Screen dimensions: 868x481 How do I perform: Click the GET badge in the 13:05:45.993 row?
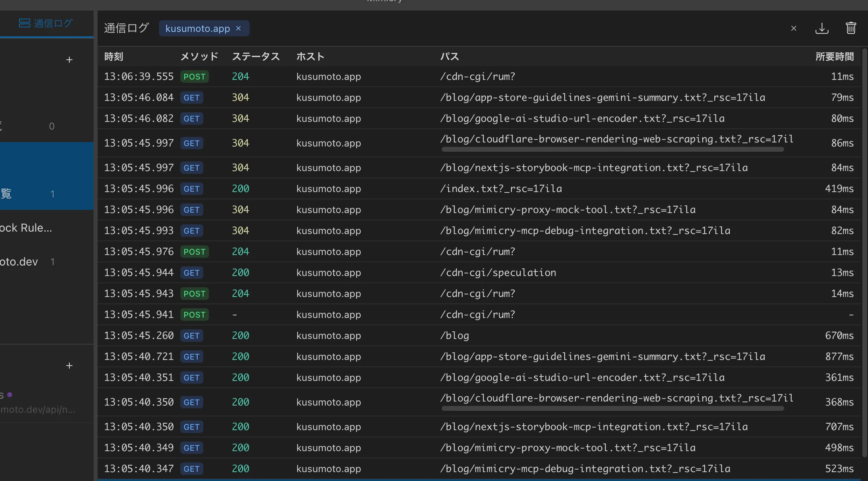click(x=192, y=231)
